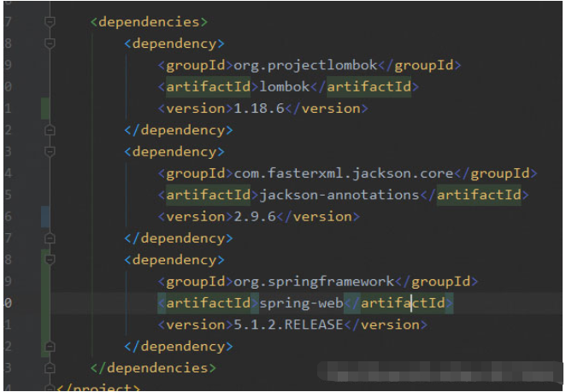The image size is (566, 392).
Task: Click version value 1.18.6
Action: [259, 108]
